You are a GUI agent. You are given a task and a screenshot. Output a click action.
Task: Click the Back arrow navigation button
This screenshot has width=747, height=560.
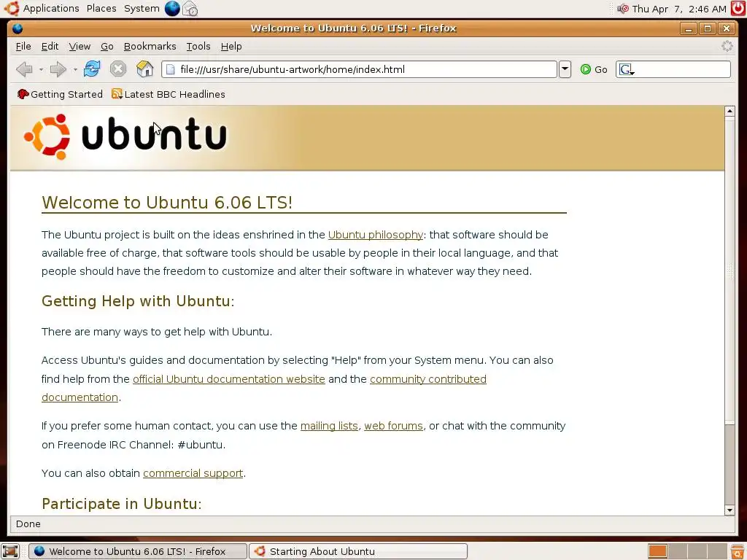24,69
